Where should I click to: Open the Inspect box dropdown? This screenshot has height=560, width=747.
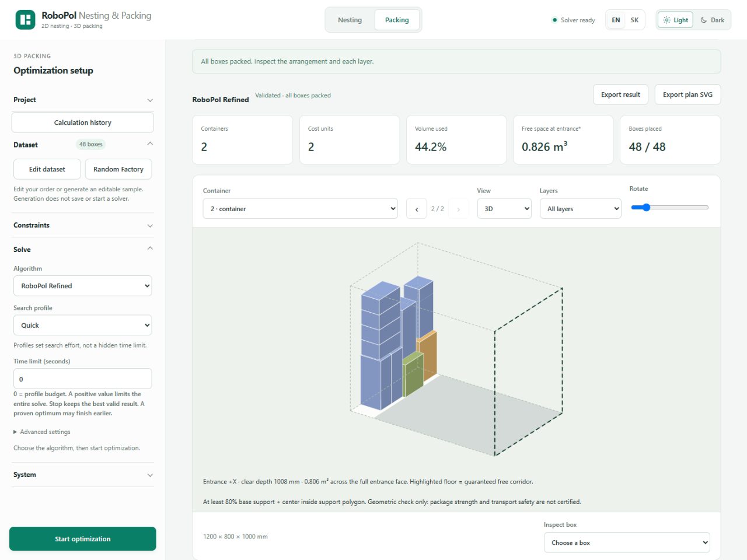tap(627, 542)
